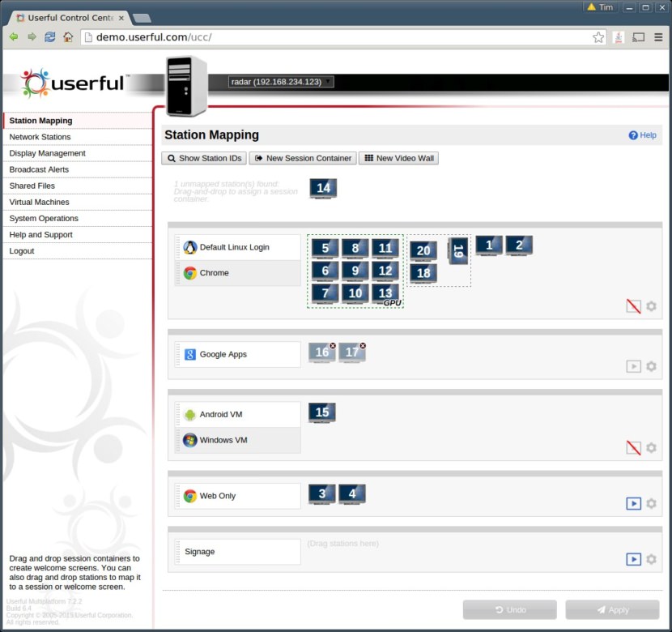This screenshot has height=632, width=672.
Task: Open the Help link
Action: click(x=642, y=135)
